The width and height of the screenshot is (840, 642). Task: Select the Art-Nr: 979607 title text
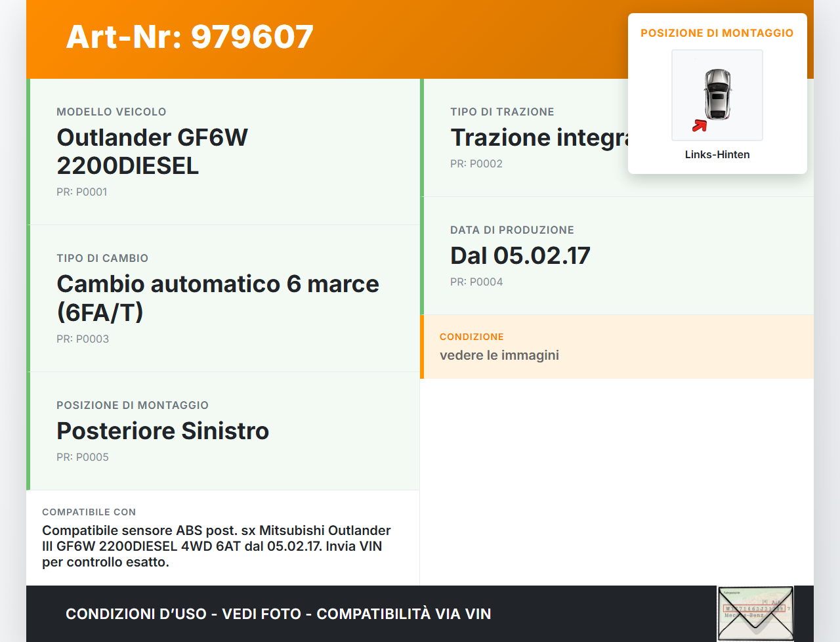189,37
